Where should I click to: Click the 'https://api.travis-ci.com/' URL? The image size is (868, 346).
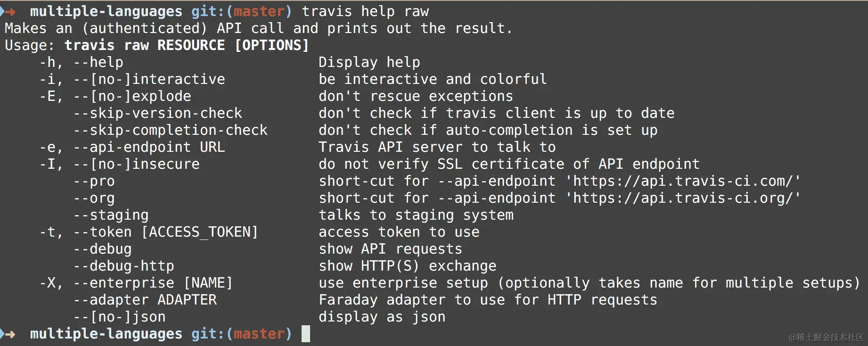(x=683, y=181)
